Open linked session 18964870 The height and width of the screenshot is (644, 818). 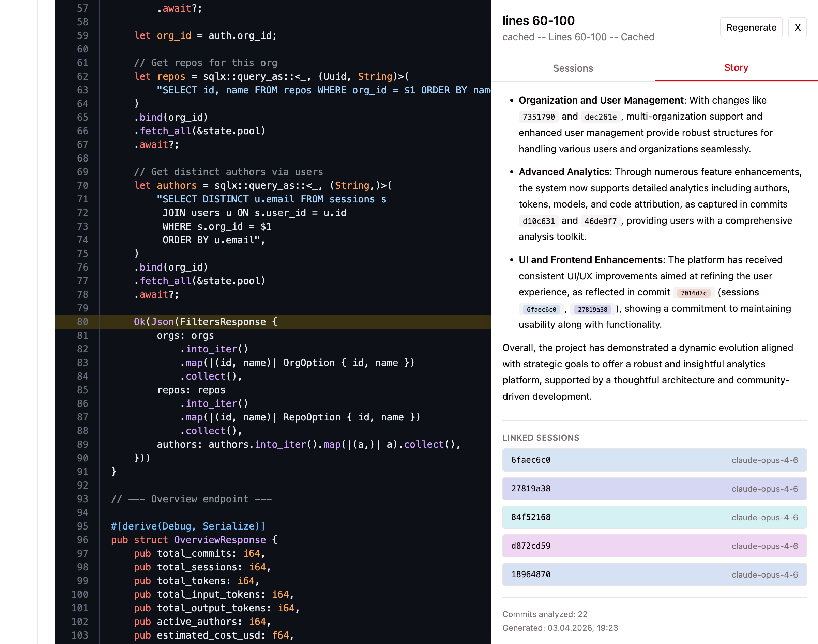pyautogui.click(x=654, y=574)
